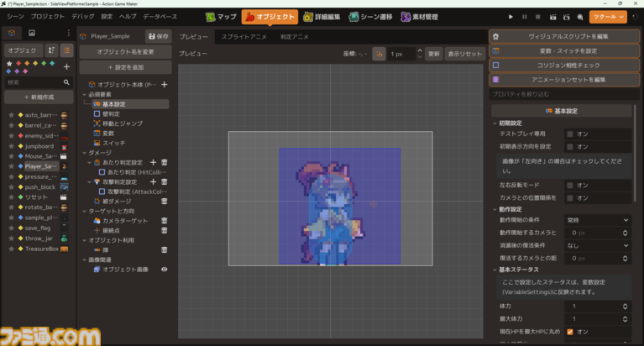Viewport: 644px width, 346px height.
Task: Click the search magnifier icon
Action: click(66, 82)
